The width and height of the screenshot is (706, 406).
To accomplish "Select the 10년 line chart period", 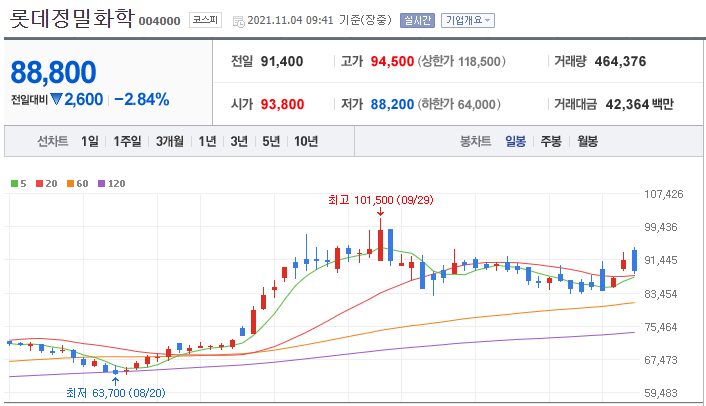I will point(306,141).
